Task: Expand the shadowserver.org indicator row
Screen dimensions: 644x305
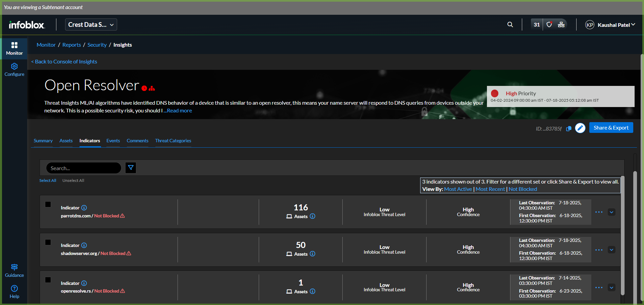Action: pyautogui.click(x=611, y=250)
